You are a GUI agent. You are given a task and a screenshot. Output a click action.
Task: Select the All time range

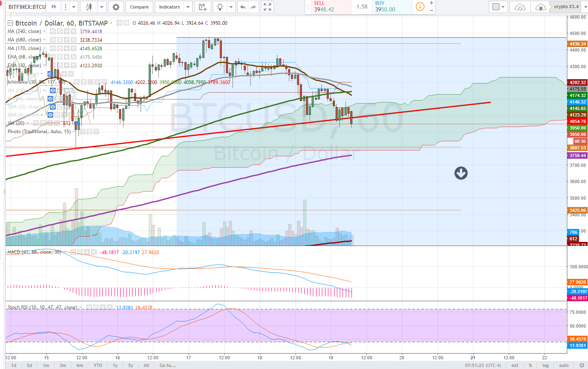click(x=146, y=365)
